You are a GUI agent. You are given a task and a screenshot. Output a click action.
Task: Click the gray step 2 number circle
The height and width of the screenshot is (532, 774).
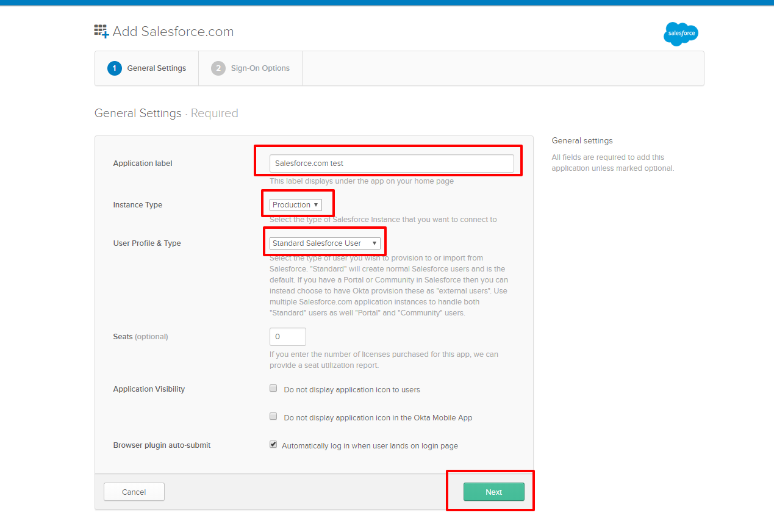218,68
